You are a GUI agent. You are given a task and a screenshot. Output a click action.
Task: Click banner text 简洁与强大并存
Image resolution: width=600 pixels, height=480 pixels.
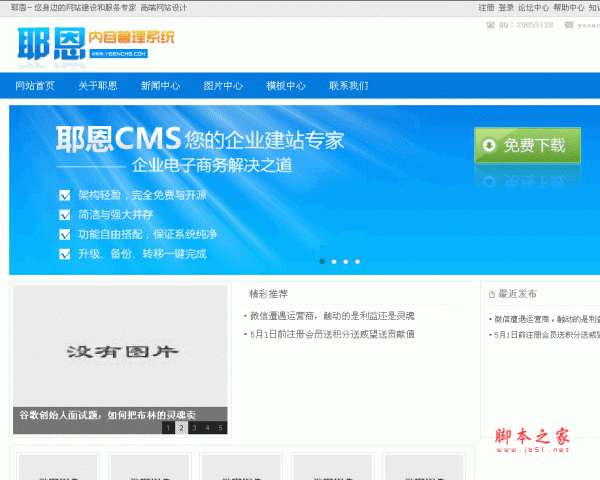[x=116, y=215]
